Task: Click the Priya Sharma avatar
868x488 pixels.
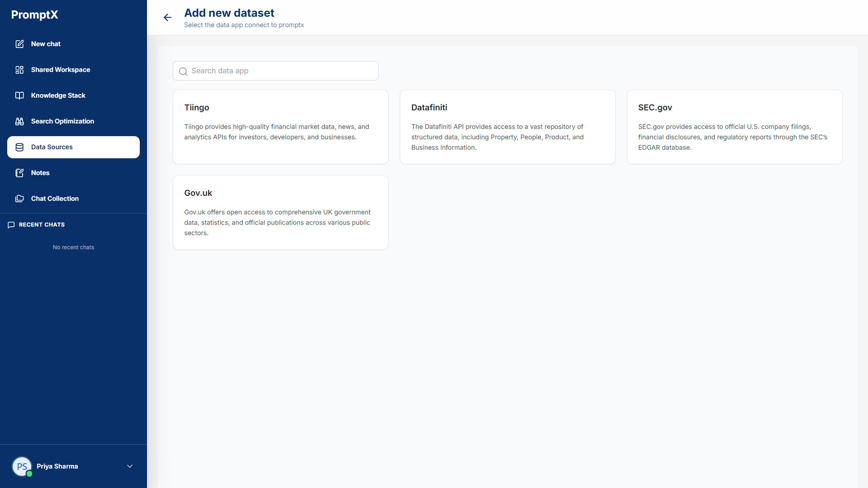Action: point(22,466)
